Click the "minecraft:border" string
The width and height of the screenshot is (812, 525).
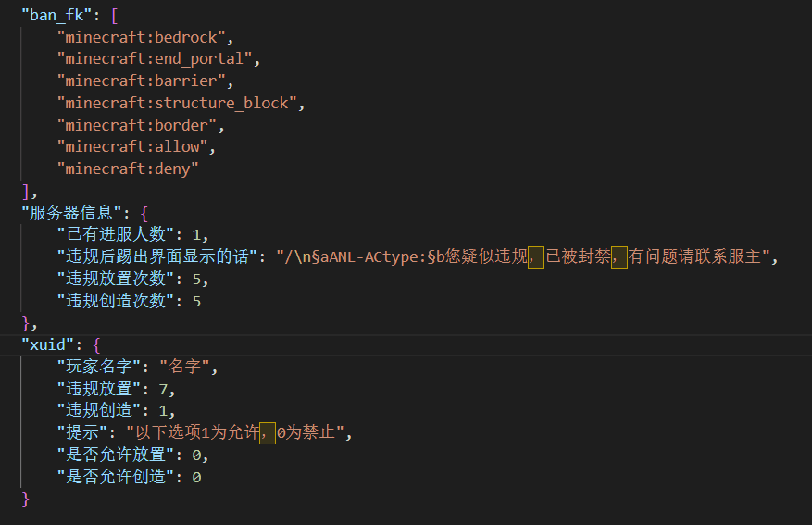coord(137,125)
